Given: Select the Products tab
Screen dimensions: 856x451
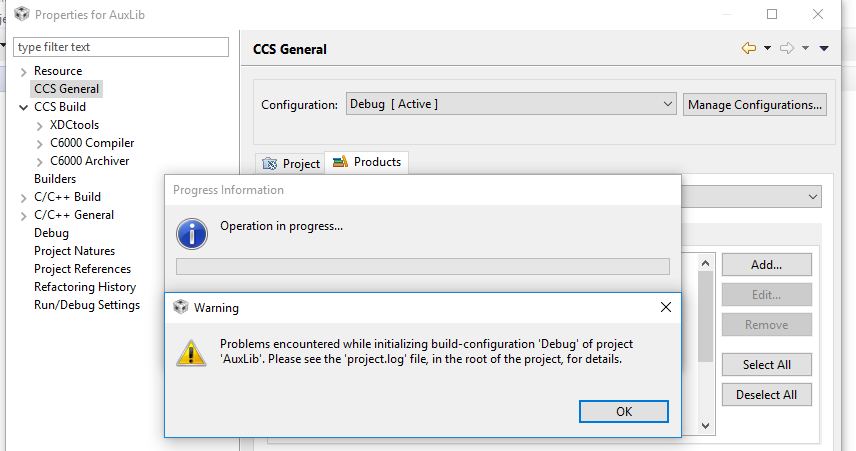Looking at the screenshot, I should tap(367, 162).
